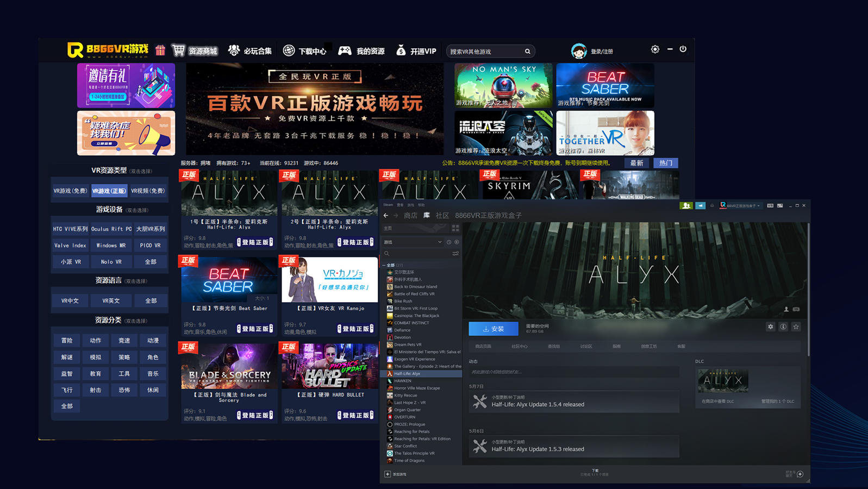Switch to Big Picture mode icon in Steam
This screenshot has height=489, width=868.
pos(780,205)
